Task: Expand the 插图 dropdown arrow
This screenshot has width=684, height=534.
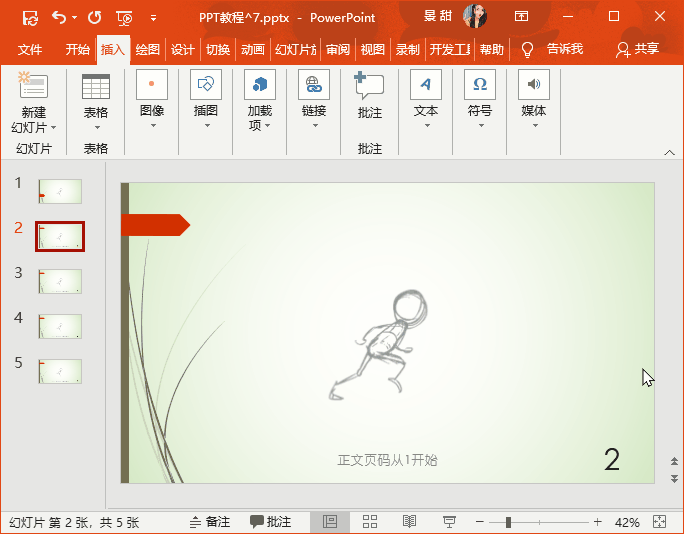Action: click(x=207, y=126)
